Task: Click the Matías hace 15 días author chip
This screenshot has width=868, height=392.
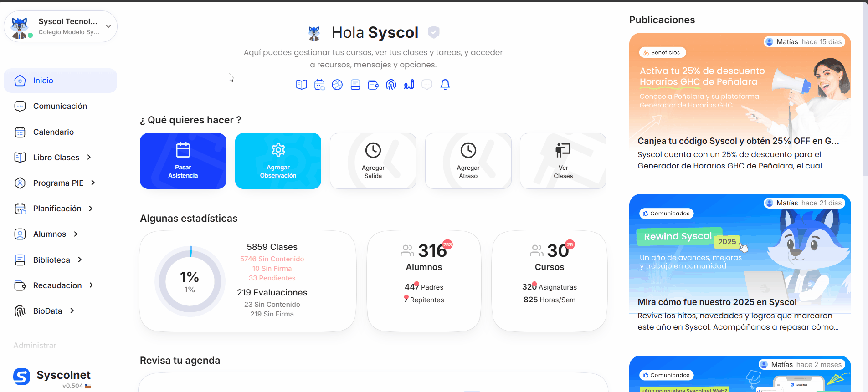Action: [x=804, y=42]
